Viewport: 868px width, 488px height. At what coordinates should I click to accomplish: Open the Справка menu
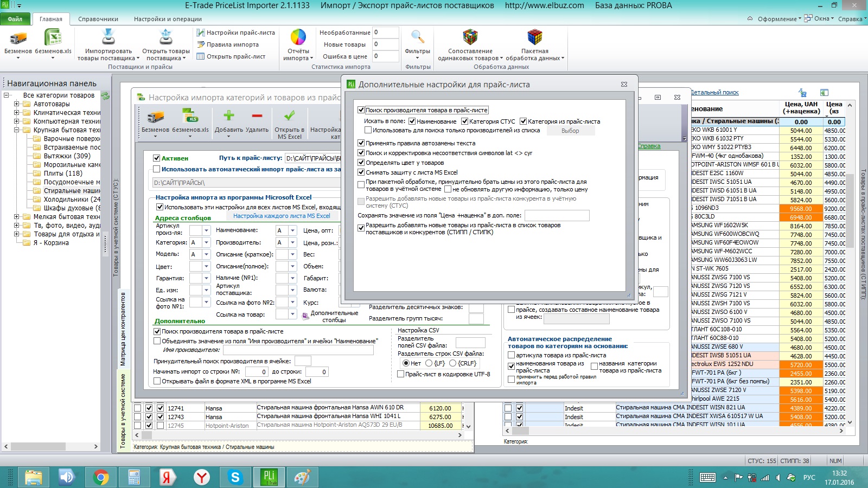pyautogui.click(x=852, y=19)
